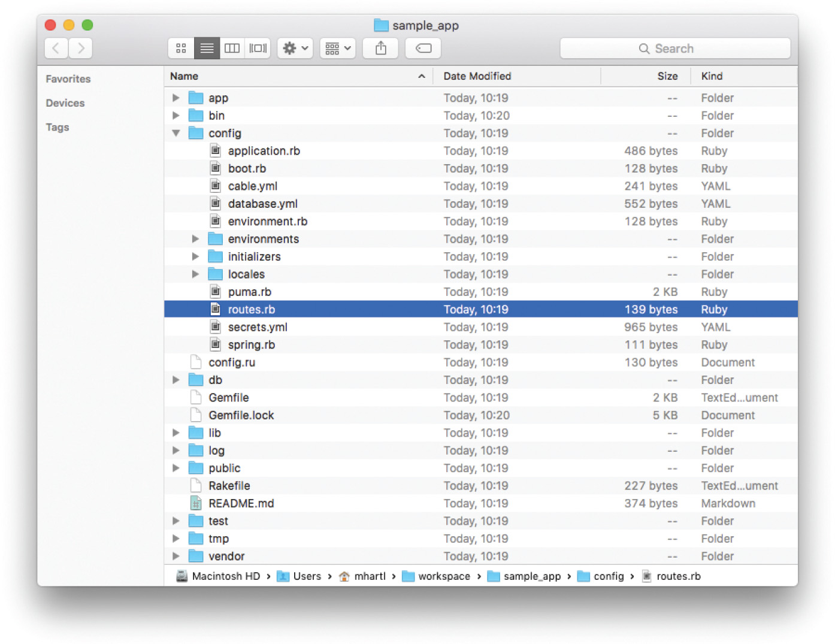The image size is (835, 644).
Task: Collapse the config folder
Action: click(176, 133)
